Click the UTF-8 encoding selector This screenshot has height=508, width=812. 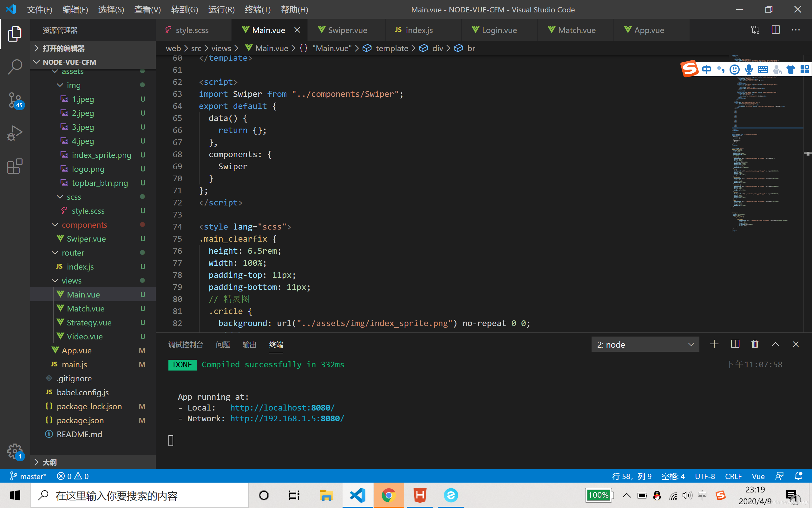[704, 476]
